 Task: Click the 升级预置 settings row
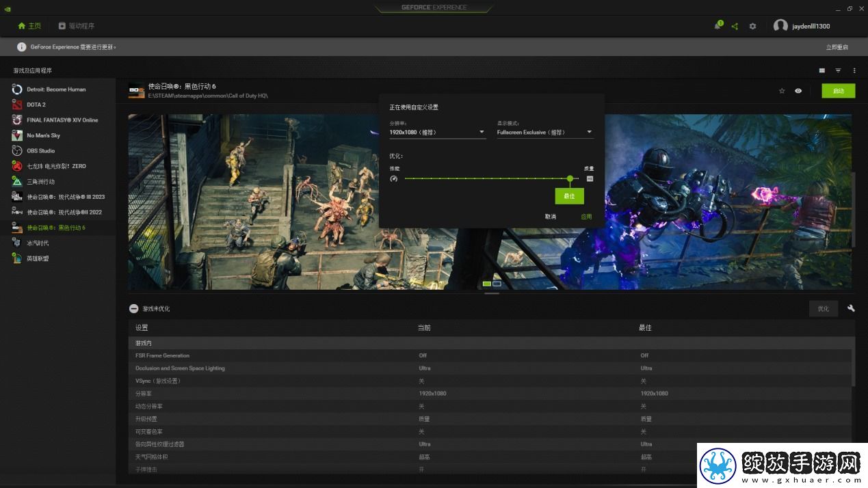pos(490,419)
